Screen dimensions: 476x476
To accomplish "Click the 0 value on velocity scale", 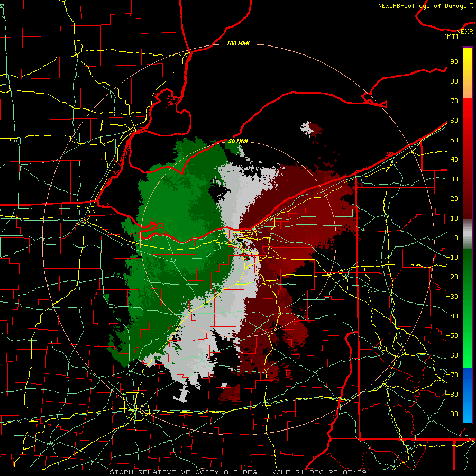I will point(456,237).
